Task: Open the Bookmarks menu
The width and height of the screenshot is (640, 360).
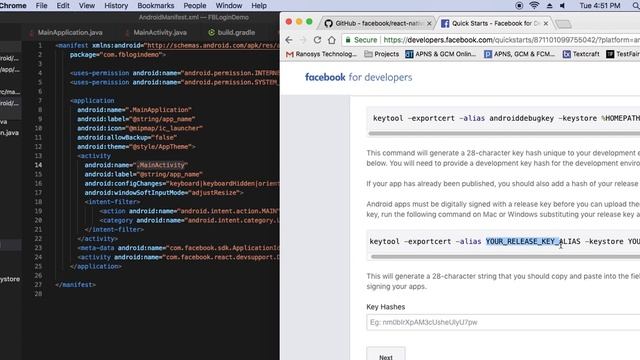Action: click(156, 6)
